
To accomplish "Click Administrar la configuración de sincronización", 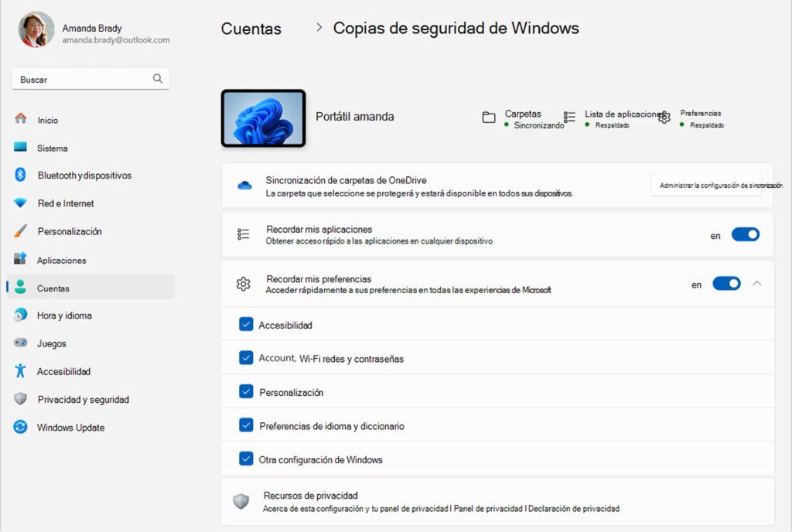I will [x=706, y=186].
